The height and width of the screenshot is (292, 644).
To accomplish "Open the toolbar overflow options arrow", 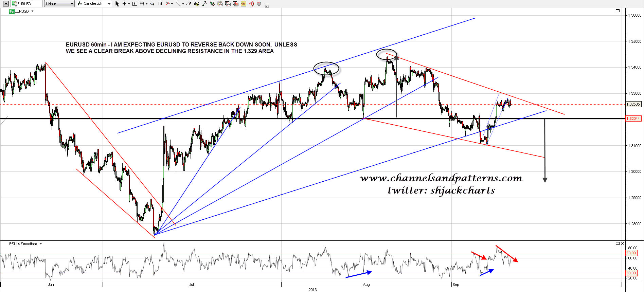I will pyautogui.click(x=267, y=6).
